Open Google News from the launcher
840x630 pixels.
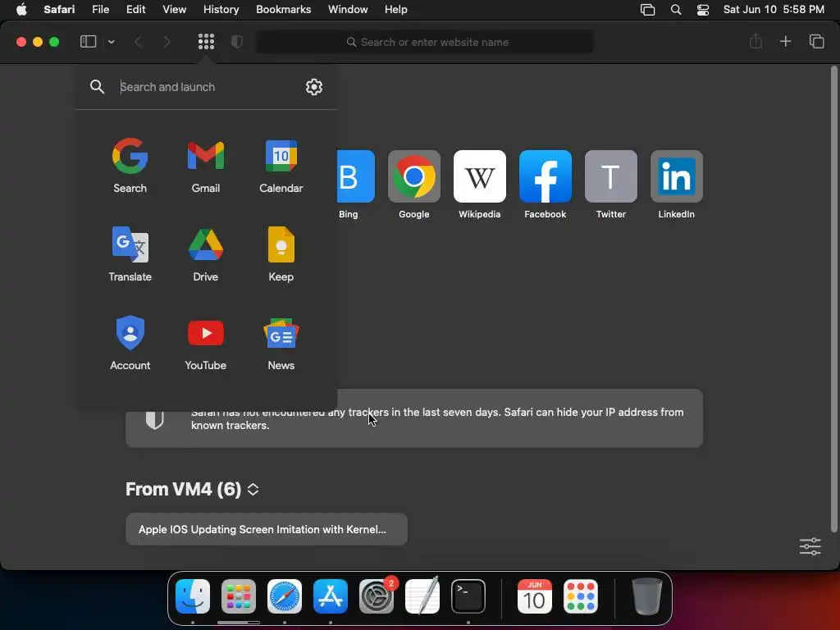281,342
